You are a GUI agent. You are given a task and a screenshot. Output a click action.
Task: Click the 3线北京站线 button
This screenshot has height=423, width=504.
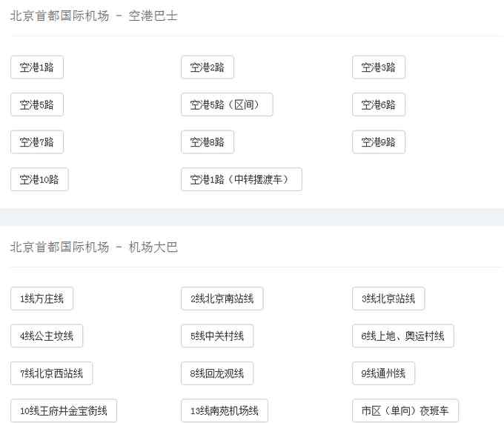click(388, 299)
